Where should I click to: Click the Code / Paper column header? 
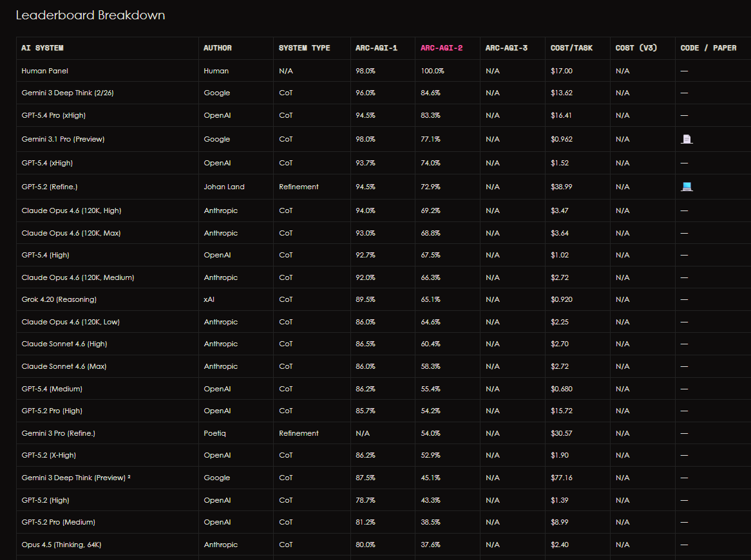point(708,48)
